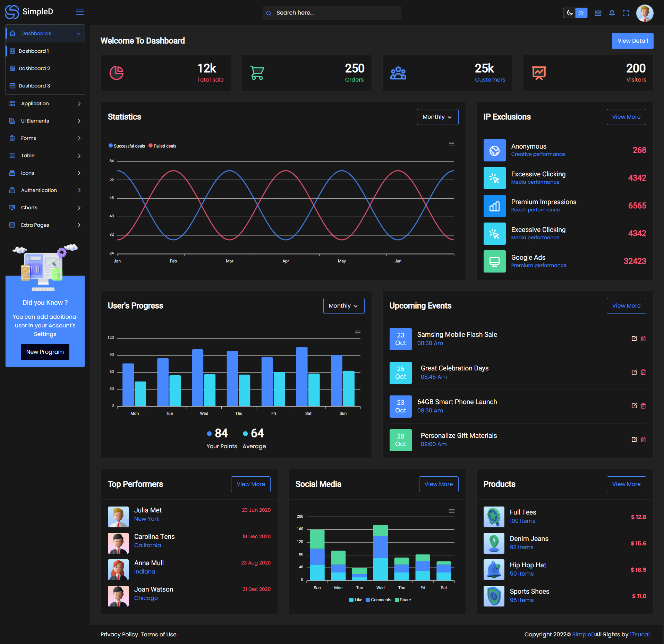
Task: Open the mail envelope icon in header
Action: pyautogui.click(x=598, y=13)
